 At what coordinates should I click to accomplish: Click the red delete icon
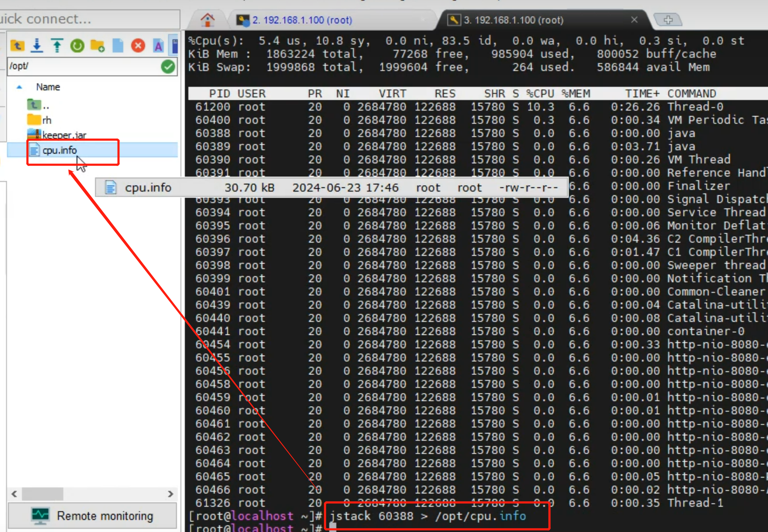138,46
